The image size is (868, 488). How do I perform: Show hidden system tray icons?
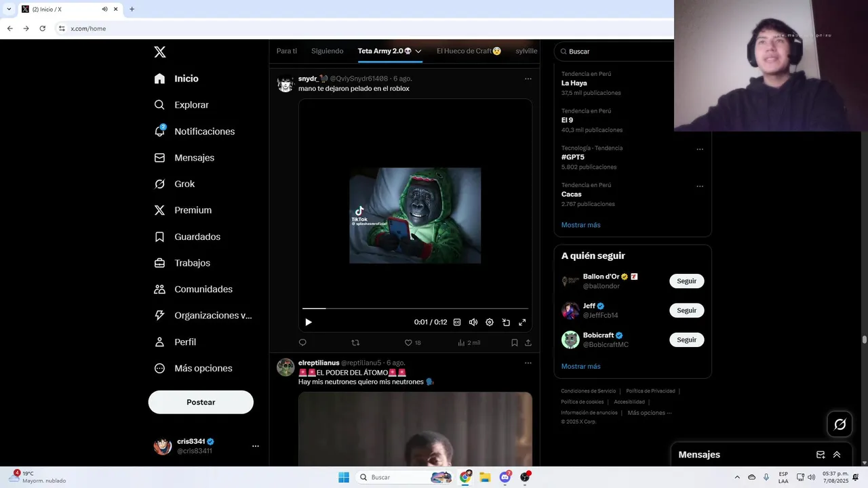(x=737, y=477)
